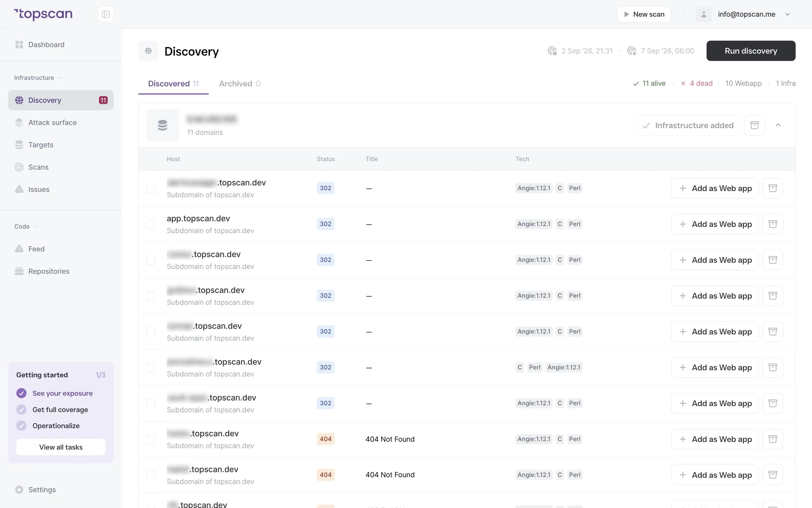Click the Attack surface layers icon
Image resolution: width=812 pixels, height=508 pixels.
[x=19, y=123]
